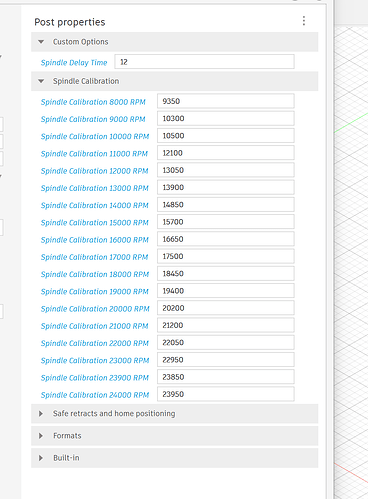
Task: Edit the 19000 RPM calibration value
Action: tap(226, 291)
